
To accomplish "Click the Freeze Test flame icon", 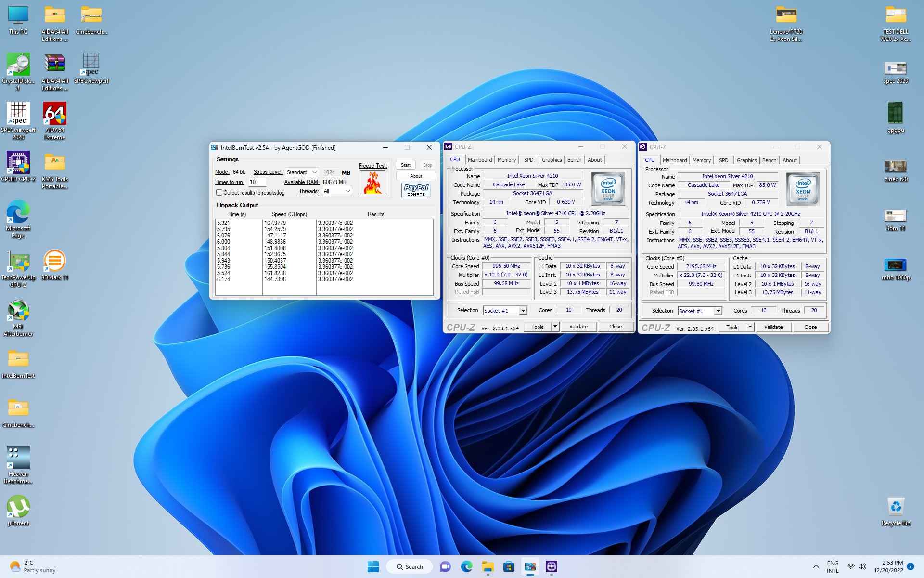I will point(372,182).
